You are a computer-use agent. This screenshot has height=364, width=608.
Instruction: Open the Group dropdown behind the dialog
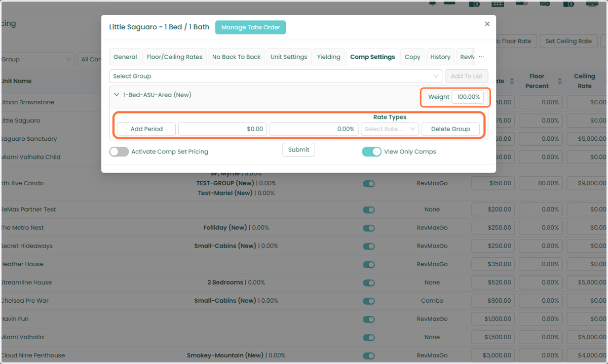point(37,59)
